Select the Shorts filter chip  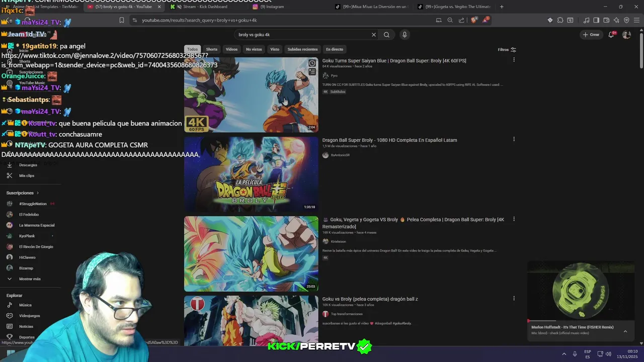click(x=212, y=49)
